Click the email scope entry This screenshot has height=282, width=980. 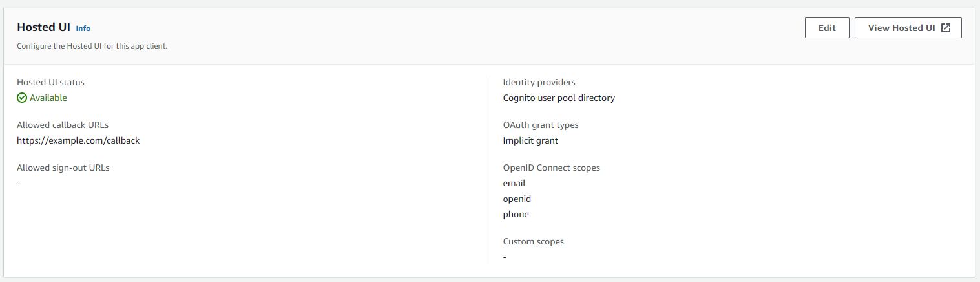coord(514,183)
